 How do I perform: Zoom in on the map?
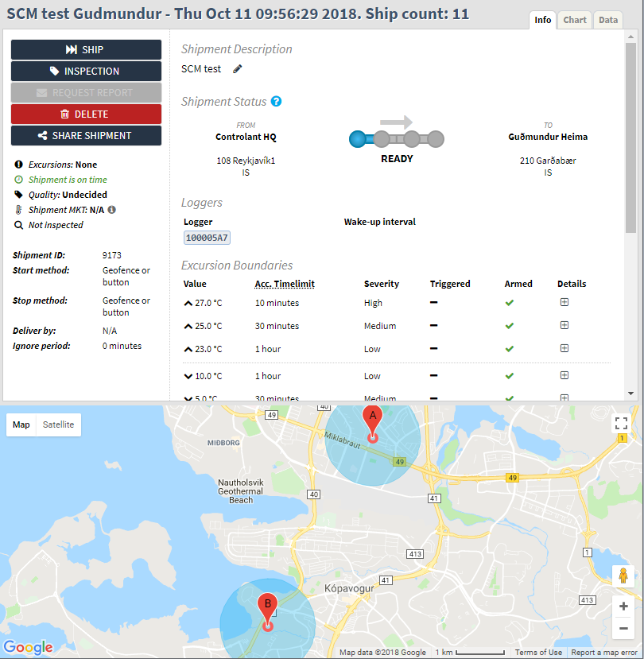tap(623, 606)
